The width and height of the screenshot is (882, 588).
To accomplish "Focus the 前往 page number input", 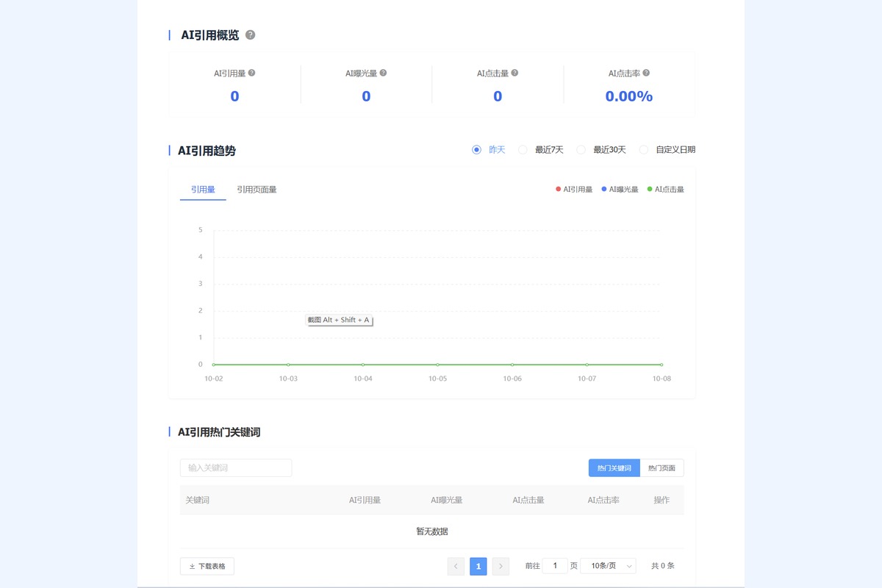I will [555, 566].
